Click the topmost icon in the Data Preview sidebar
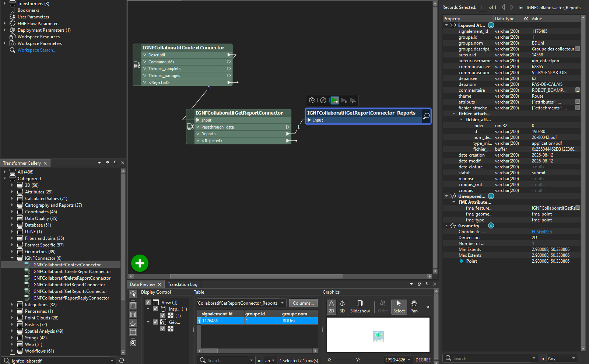This screenshot has width=589, height=364. [x=133, y=294]
